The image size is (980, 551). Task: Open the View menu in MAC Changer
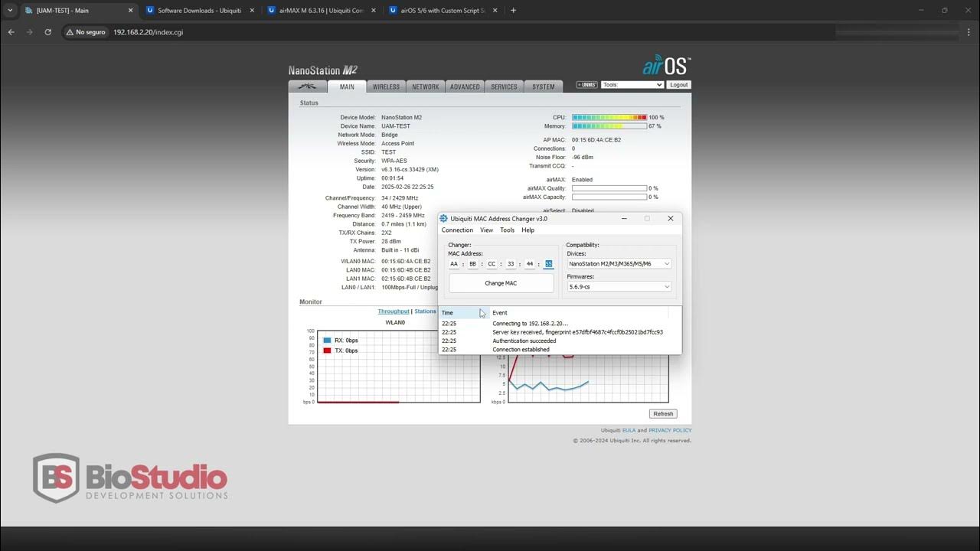486,230
